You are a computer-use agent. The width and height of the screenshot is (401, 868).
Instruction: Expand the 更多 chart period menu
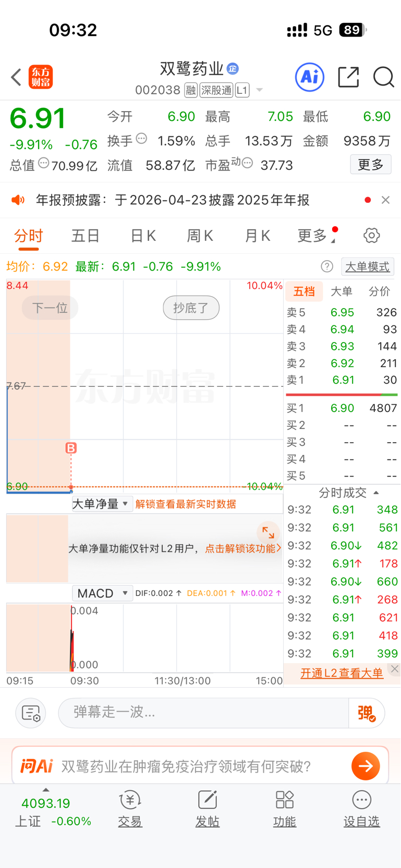point(316,236)
